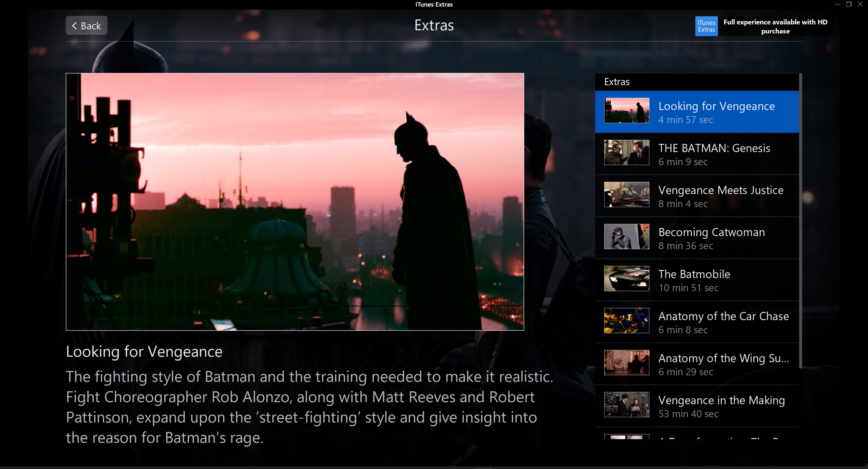868x469 pixels.
Task: Restore down the iTunes Extras window
Action: [x=849, y=4]
